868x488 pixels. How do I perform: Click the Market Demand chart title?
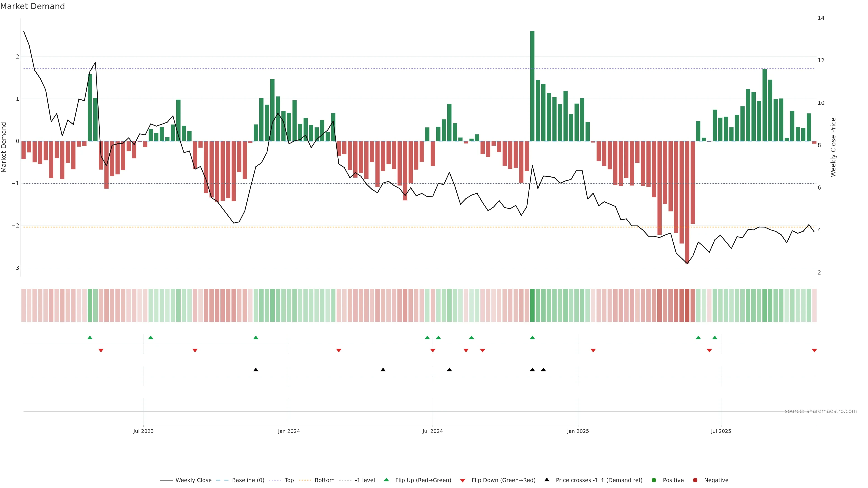tap(32, 6)
